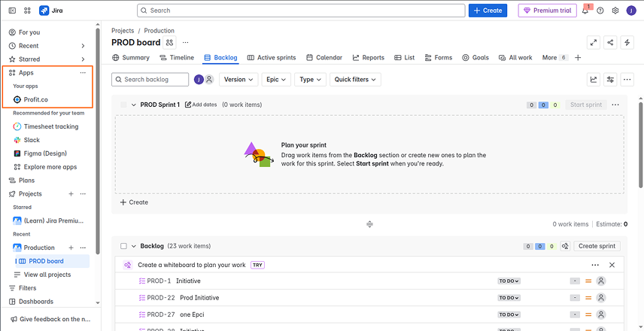Open the settings gear in the top bar
Screen dimensions: 644x331
pos(615,11)
